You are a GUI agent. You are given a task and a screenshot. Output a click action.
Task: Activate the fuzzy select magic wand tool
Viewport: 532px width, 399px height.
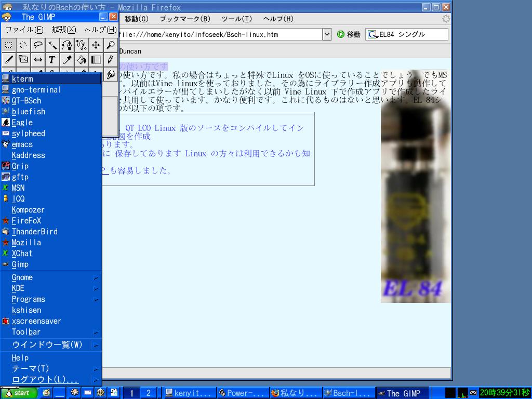[51, 45]
